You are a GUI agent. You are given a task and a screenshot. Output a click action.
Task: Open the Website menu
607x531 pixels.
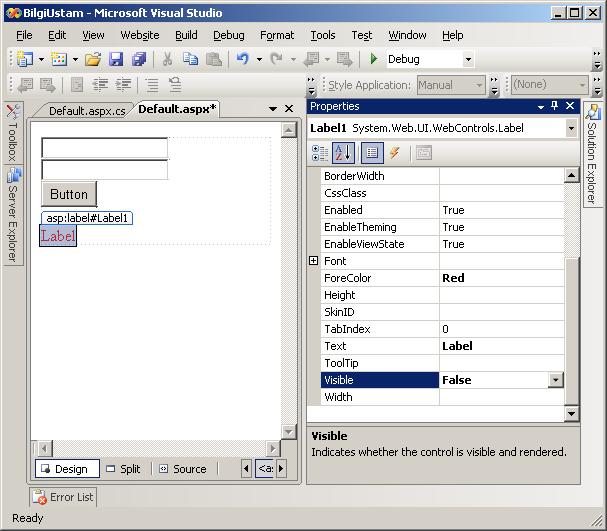click(x=139, y=35)
